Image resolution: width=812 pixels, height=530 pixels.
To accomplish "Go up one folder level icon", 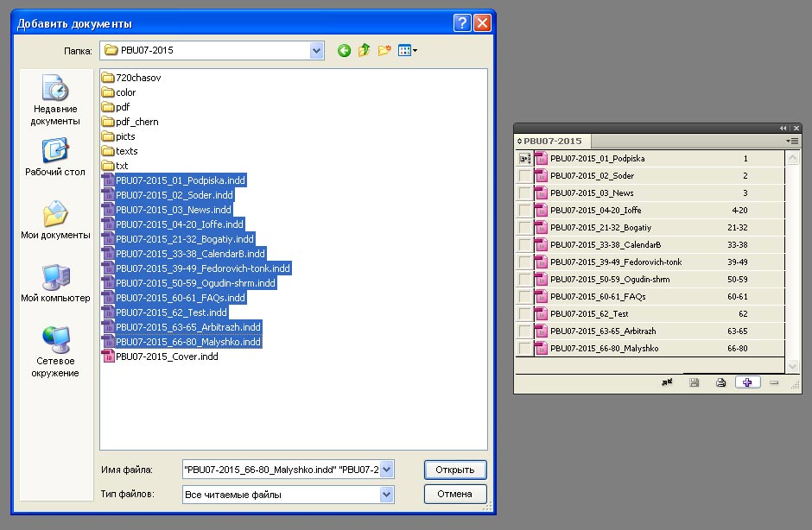I will click(x=364, y=50).
